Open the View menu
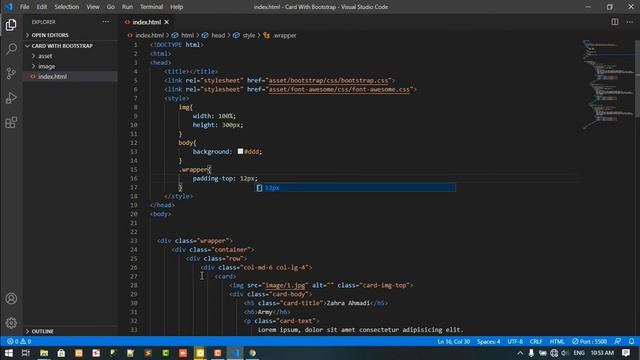The image size is (640, 360). tap(93, 7)
